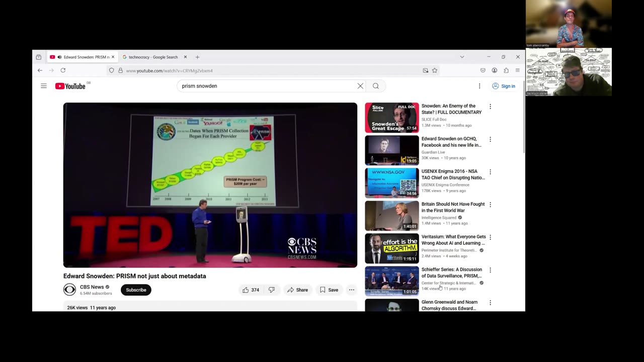Mute the Edward Snowden tab audio

(x=59, y=57)
